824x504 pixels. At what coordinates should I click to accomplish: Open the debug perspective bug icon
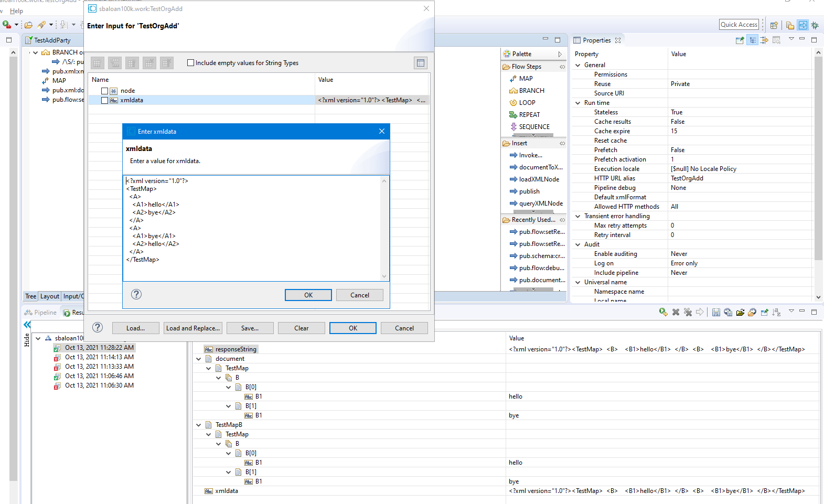(815, 25)
